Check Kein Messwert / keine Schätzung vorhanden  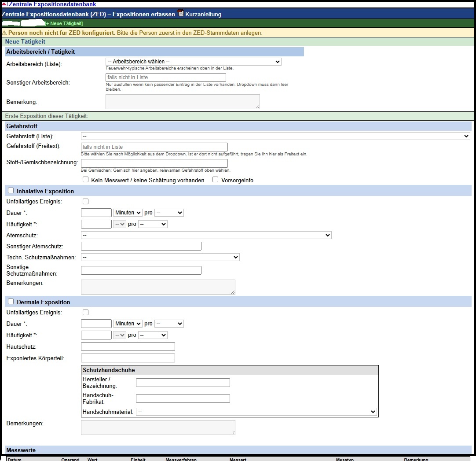click(86, 180)
